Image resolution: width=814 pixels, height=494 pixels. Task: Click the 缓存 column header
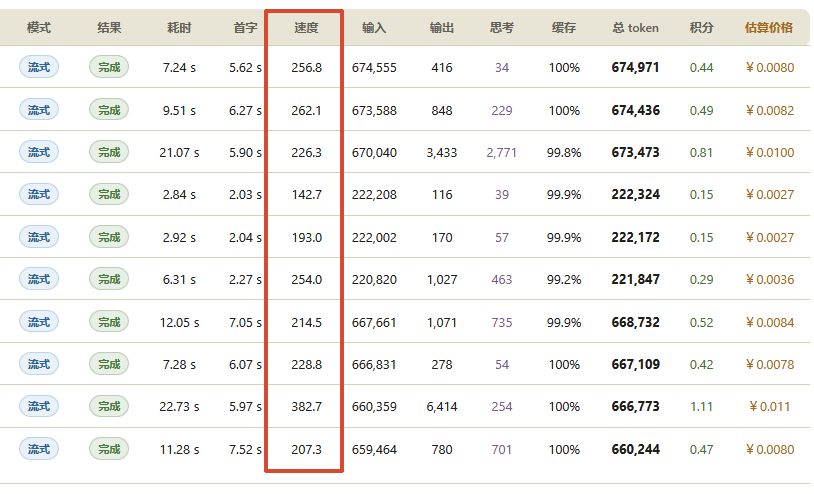click(x=564, y=28)
